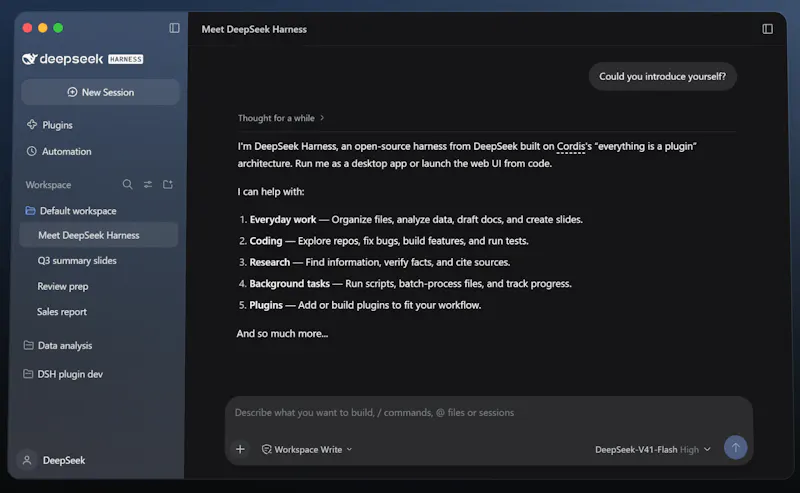The image size is (800, 493).
Task: Toggle the right side panel icon
Action: (767, 29)
